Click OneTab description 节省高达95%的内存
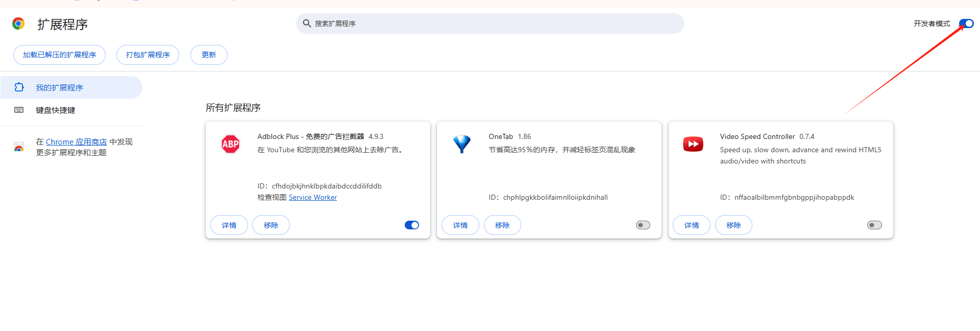The width and height of the screenshot is (980, 331). 562,150
